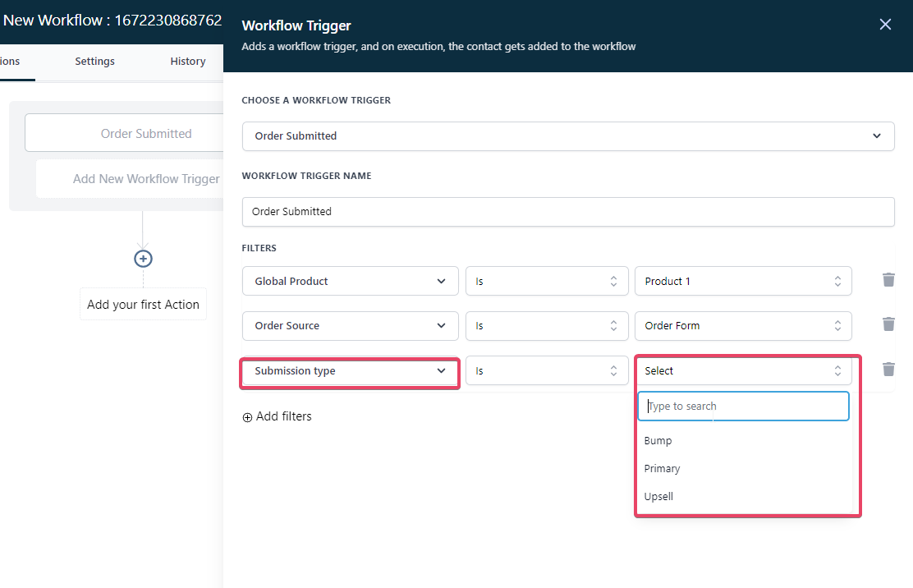Open the Order Form value selector
913x588 pixels.
coord(742,326)
